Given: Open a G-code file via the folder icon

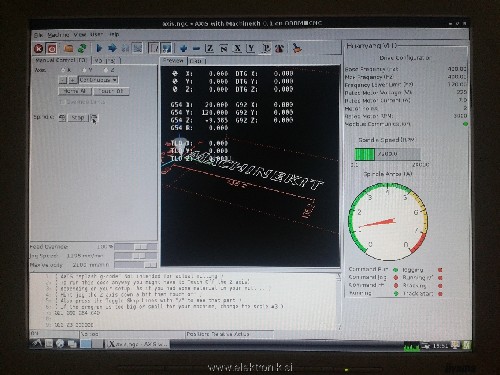Looking at the screenshot, I should click(69, 48).
